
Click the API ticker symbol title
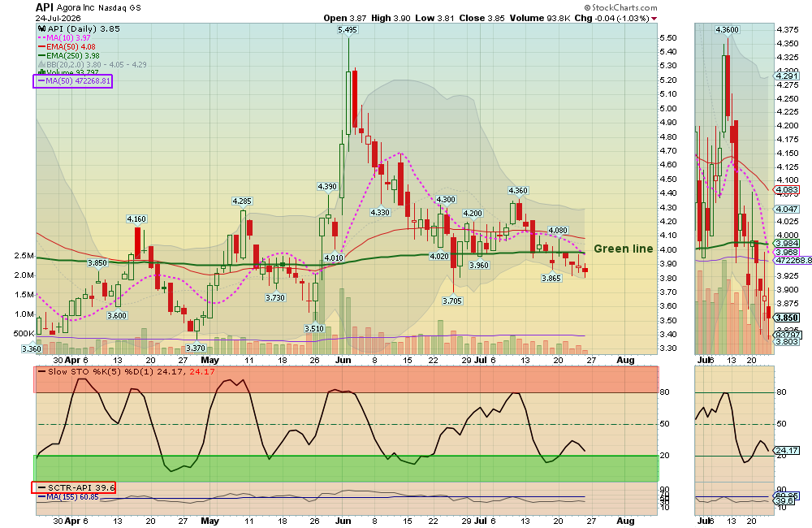[x=44, y=8]
